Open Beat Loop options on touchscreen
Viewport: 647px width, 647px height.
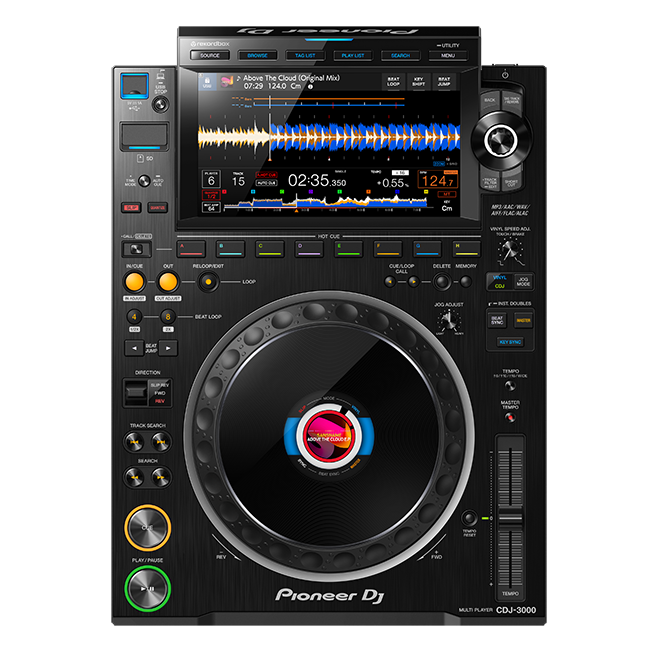(394, 83)
